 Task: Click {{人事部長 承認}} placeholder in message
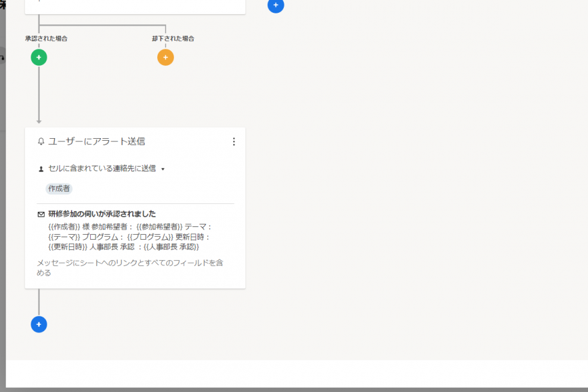171,247
